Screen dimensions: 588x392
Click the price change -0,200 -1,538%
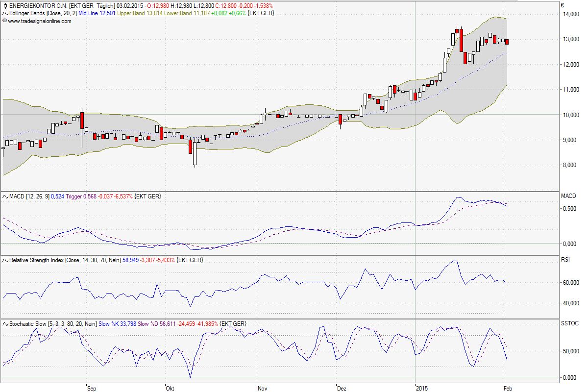click(x=256, y=6)
